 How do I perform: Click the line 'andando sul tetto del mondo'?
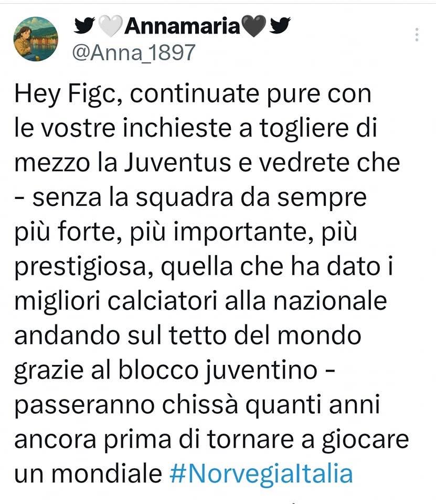coord(188,335)
